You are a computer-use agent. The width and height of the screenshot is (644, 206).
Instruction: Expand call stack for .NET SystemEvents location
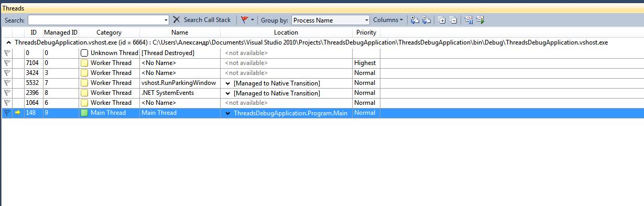[227, 93]
